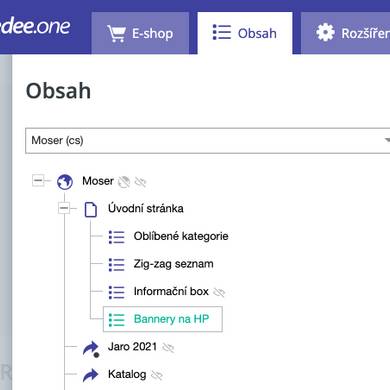Open Informační box item
This screenshot has height=390, width=390.
click(171, 291)
